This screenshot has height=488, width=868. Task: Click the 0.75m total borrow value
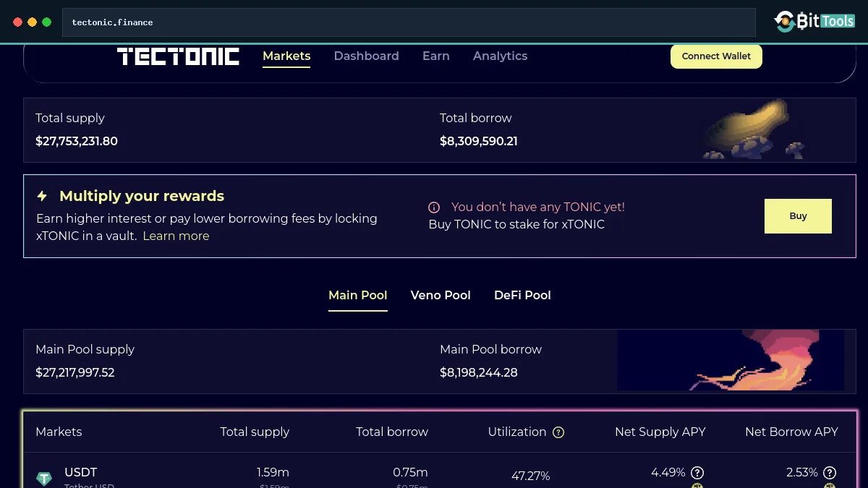coord(410,472)
